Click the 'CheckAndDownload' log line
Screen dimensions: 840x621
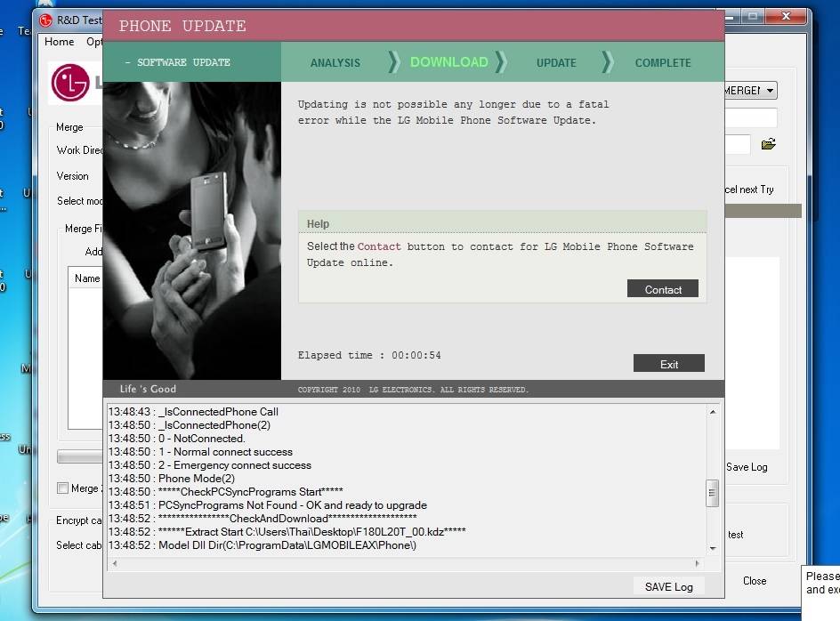coord(262,519)
